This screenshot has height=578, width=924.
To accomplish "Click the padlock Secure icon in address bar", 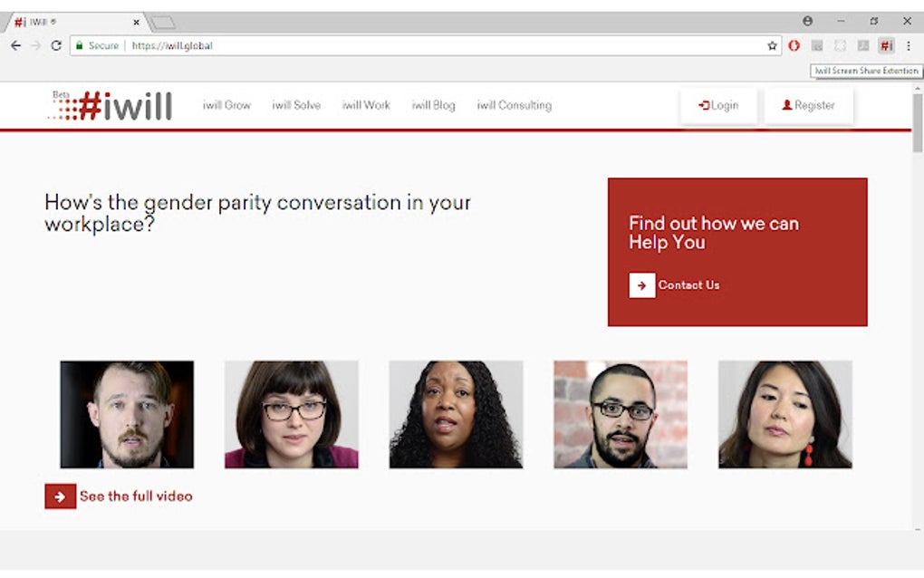I will pyautogui.click(x=82, y=45).
